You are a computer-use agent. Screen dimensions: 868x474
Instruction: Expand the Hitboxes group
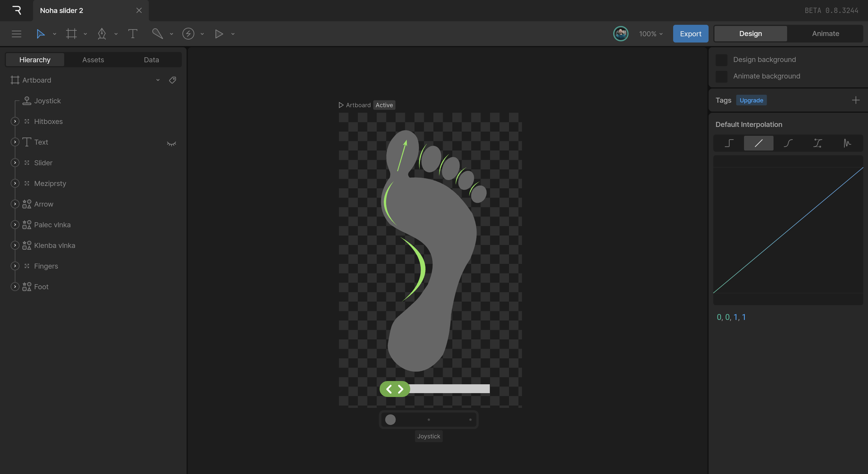coord(15,121)
